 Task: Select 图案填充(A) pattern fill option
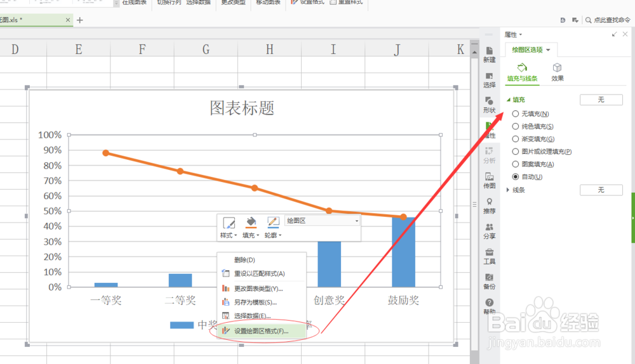[533, 164]
